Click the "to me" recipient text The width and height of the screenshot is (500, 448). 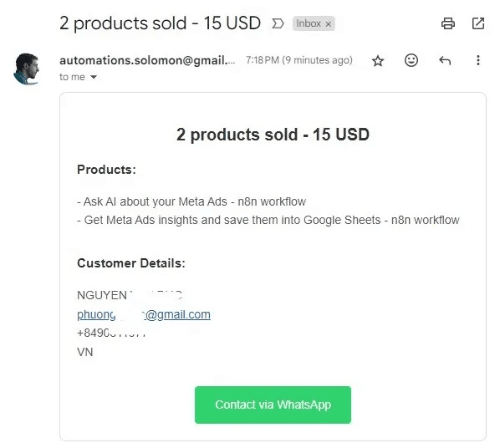(72, 77)
